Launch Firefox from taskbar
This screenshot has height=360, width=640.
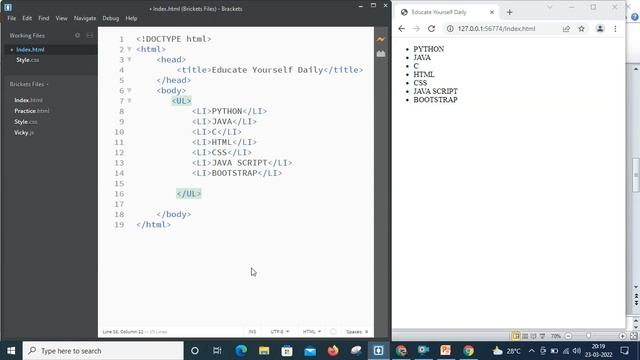[x=333, y=351]
